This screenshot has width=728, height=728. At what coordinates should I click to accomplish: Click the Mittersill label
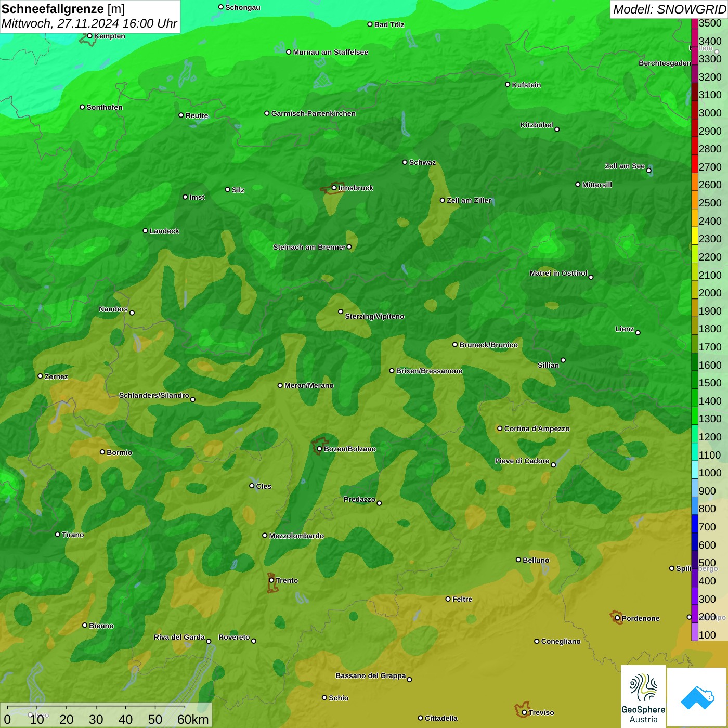597,185
